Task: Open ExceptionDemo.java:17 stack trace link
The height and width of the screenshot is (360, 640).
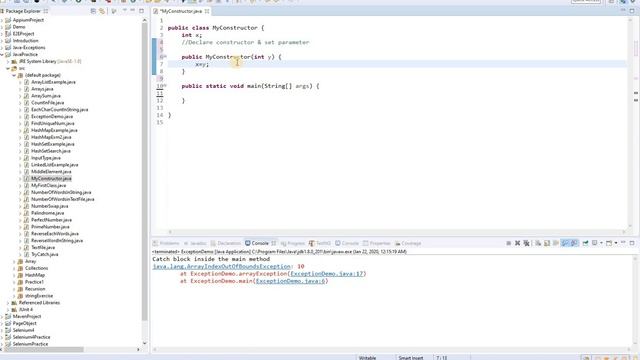Action: [327, 274]
